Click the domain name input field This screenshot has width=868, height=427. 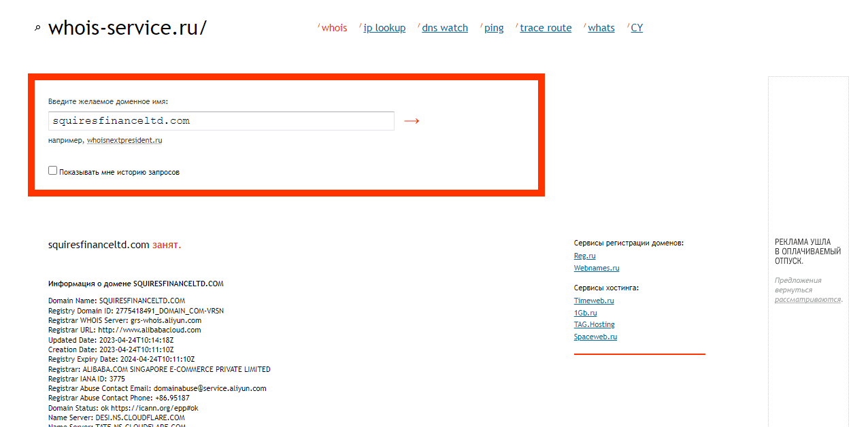tap(221, 121)
